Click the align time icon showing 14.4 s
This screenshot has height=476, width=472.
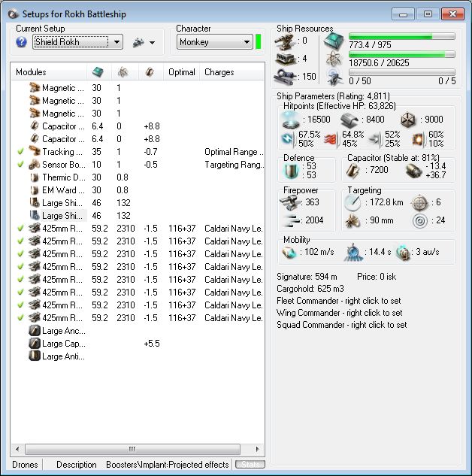[353, 252]
